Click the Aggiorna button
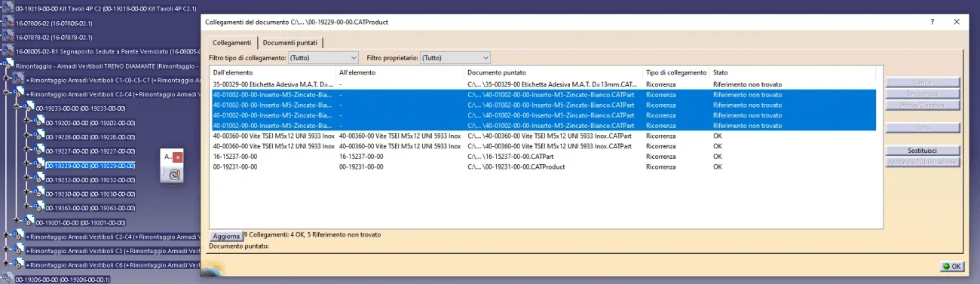 coord(226,236)
